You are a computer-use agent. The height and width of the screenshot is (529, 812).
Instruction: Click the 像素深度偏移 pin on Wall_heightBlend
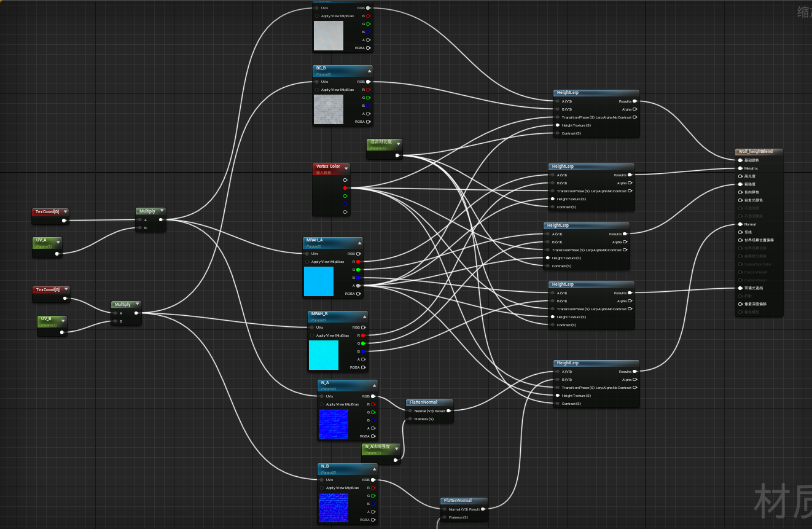740,304
